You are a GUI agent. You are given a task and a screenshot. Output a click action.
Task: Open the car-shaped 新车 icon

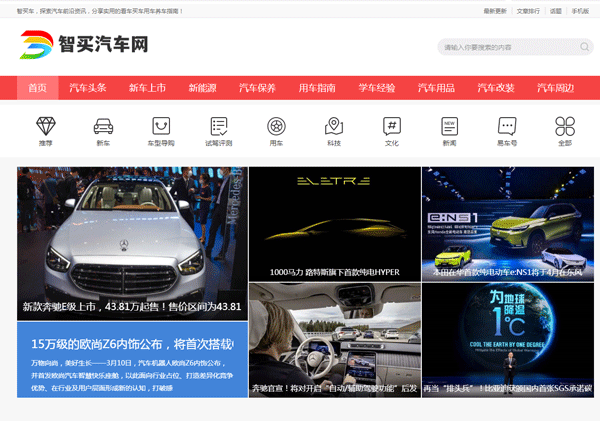[x=103, y=126]
